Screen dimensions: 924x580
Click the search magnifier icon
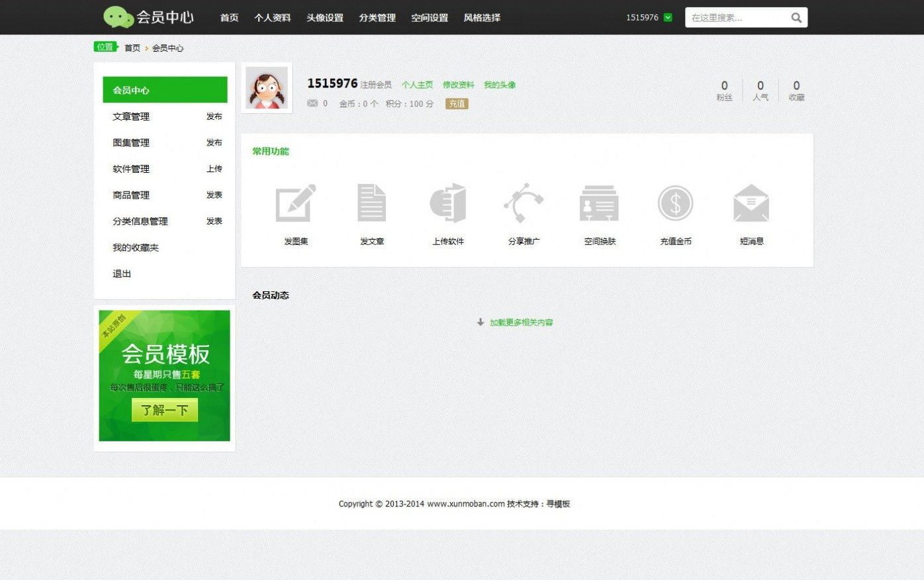tap(796, 18)
